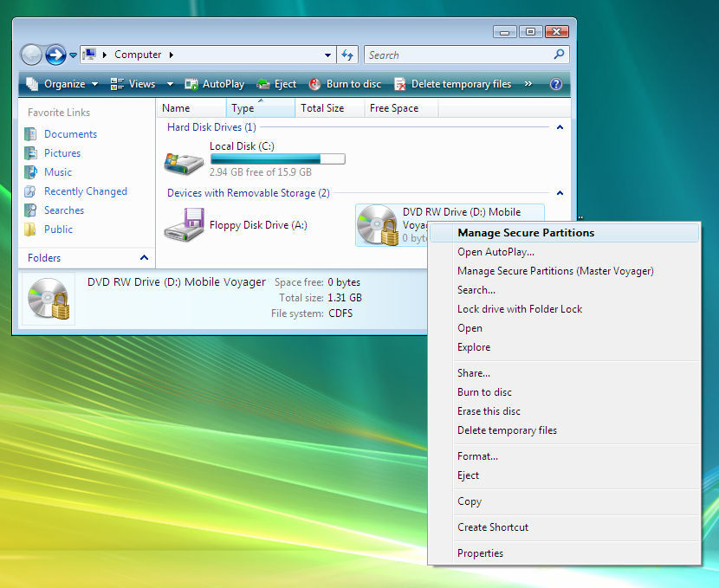Click the Back navigation arrow button

(31, 55)
